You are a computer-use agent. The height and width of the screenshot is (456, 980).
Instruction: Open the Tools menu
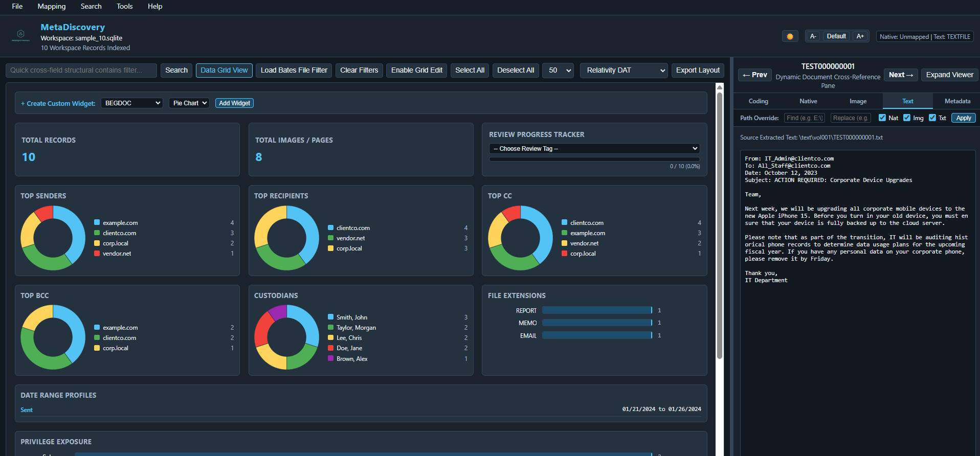click(x=125, y=7)
